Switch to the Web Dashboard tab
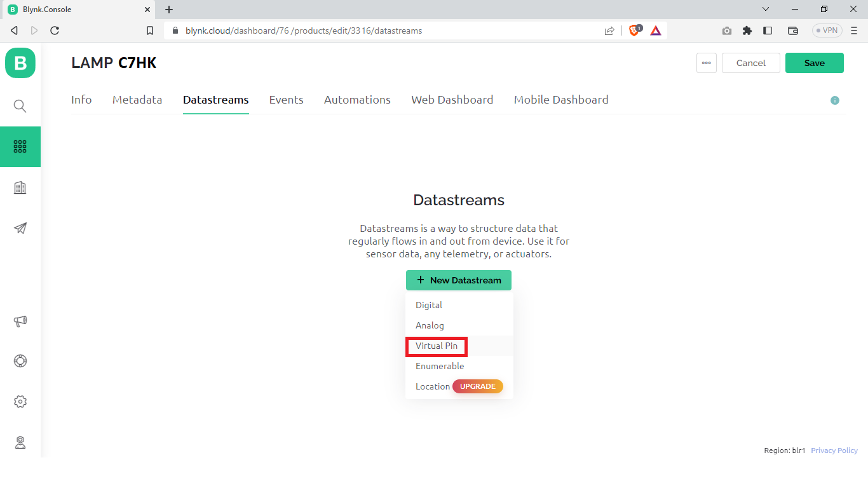 (452, 100)
